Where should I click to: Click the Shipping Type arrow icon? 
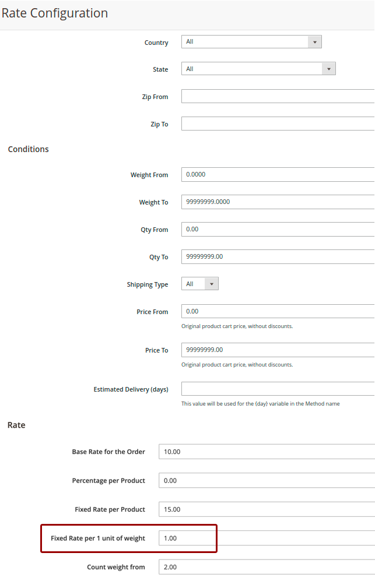pos(212,284)
